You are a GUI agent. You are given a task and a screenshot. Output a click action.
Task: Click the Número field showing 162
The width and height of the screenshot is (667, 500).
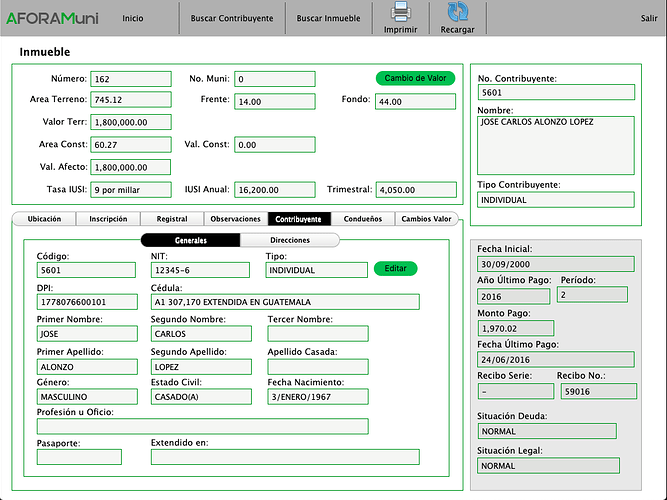131,79
